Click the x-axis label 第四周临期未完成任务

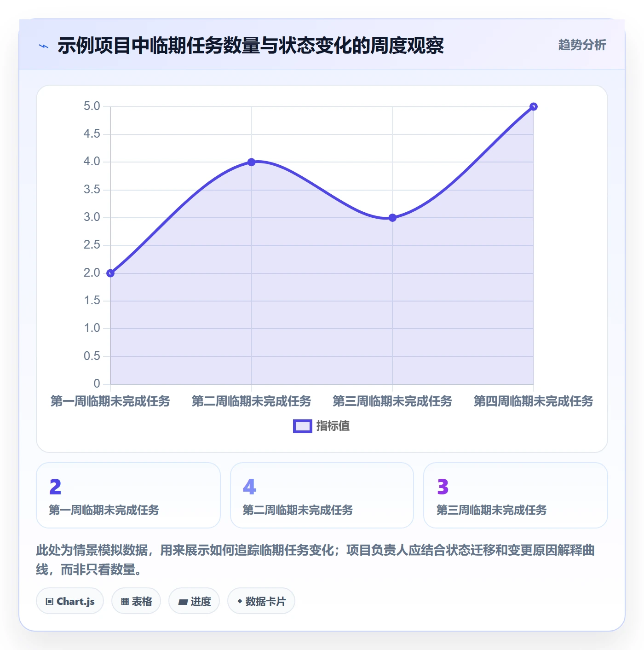pos(534,401)
